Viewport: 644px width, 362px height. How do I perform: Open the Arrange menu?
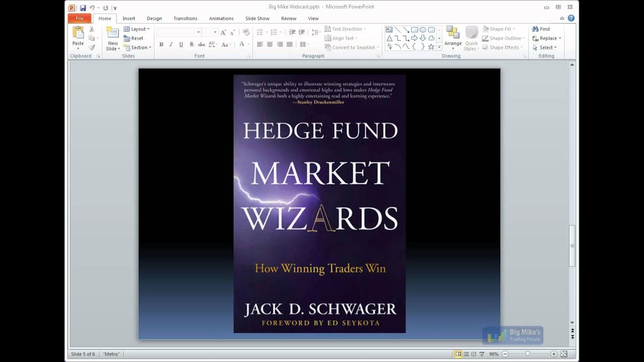click(453, 38)
